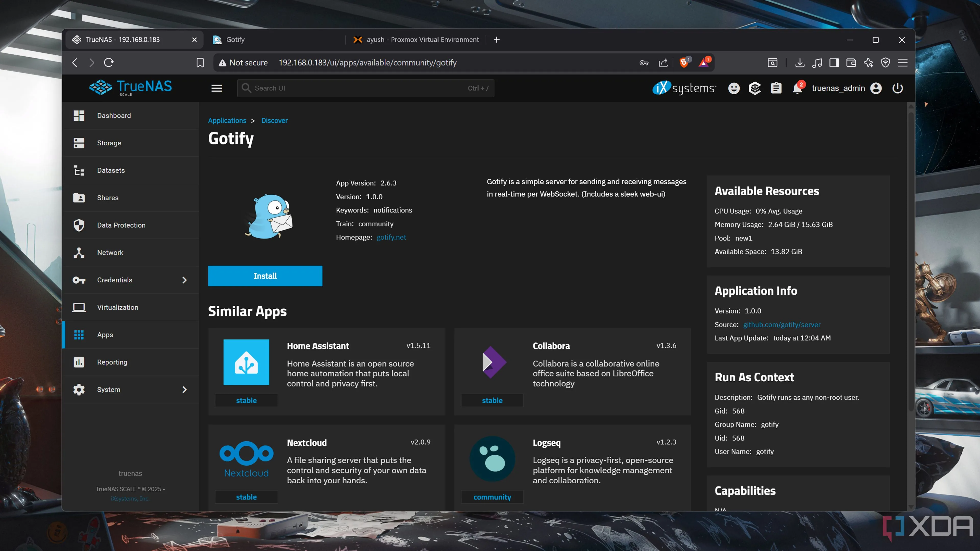Bookmark this page icon
This screenshot has height=551, width=980.
click(200, 63)
